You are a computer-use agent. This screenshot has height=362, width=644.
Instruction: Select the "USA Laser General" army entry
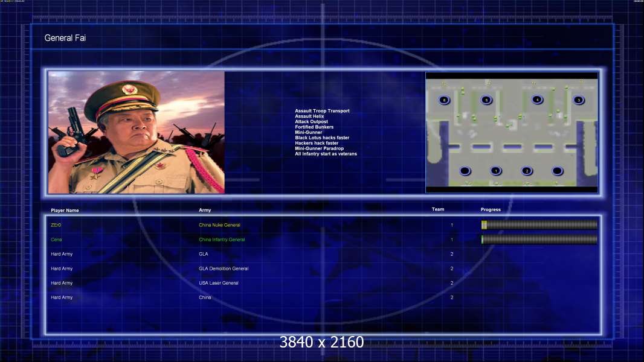click(219, 283)
